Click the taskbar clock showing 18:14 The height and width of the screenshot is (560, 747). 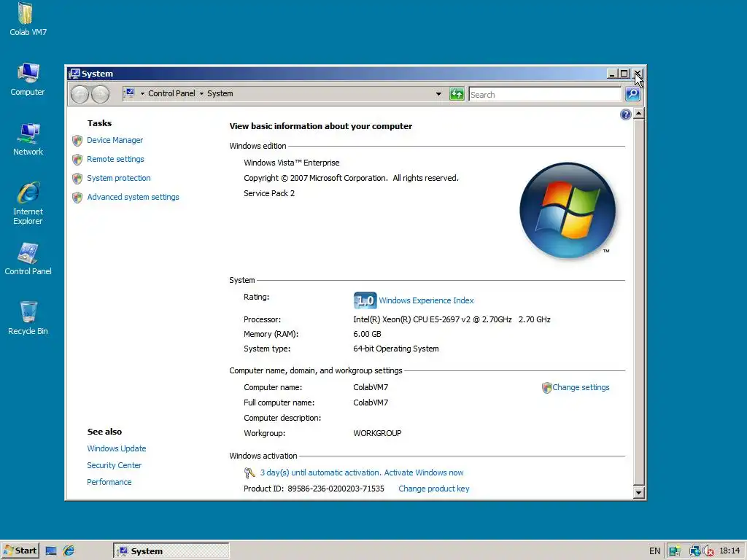[x=729, y=551]
